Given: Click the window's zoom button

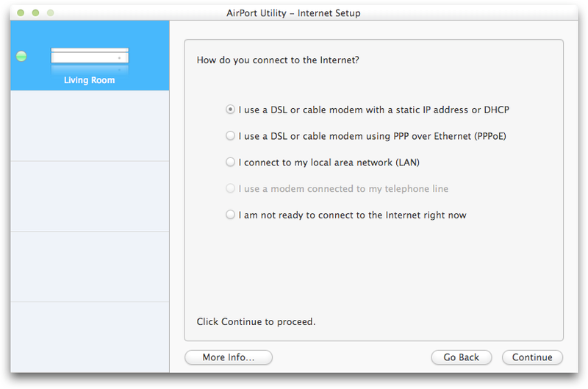Looking at the screenshot, I should click(x=50, y=13).
